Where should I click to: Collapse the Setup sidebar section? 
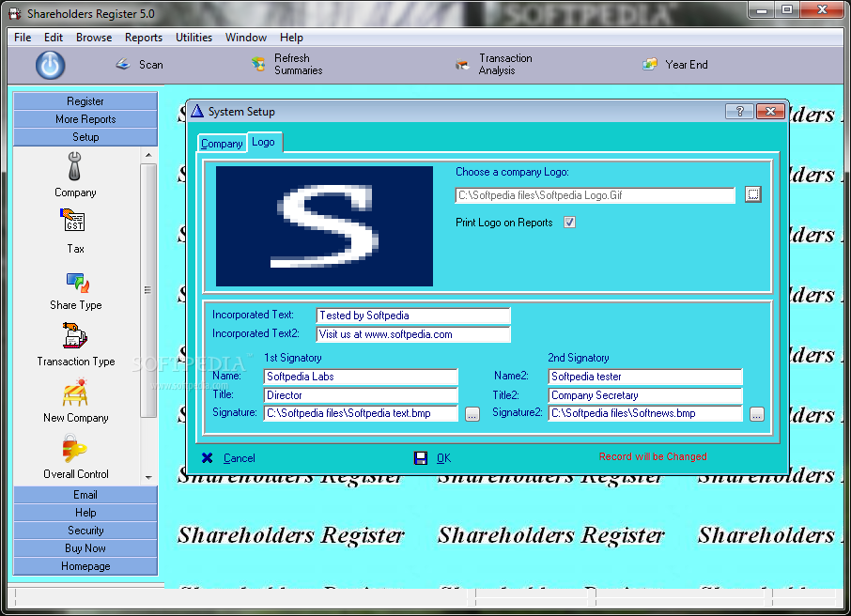pos(85,137)
